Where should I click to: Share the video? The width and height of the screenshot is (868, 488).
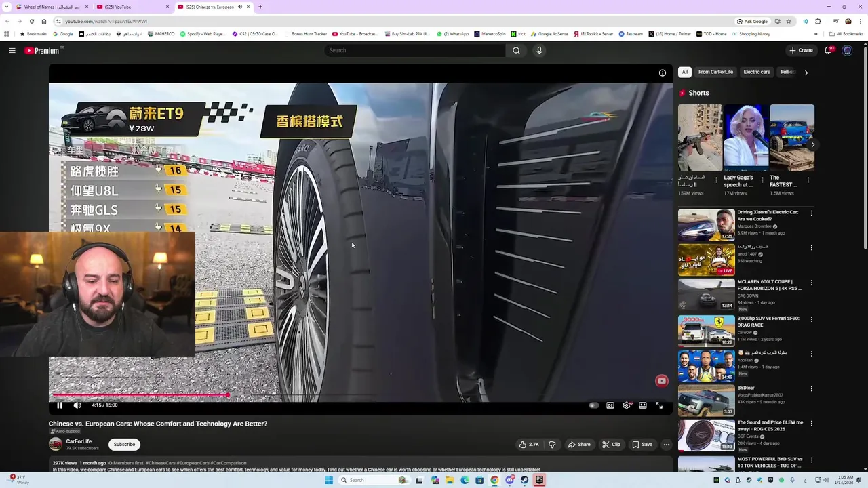coord(579,445)
